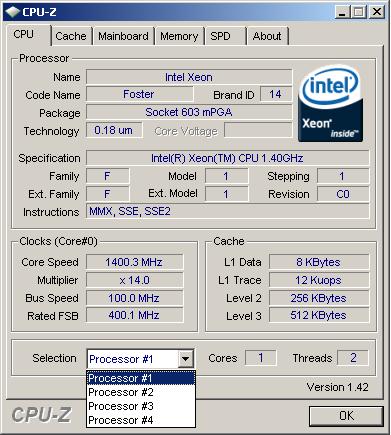The height and width of the screenshot is (435, 391).
Task: Close the CPU-Z window
Action: pyautogui.click(x=377, y=12)
